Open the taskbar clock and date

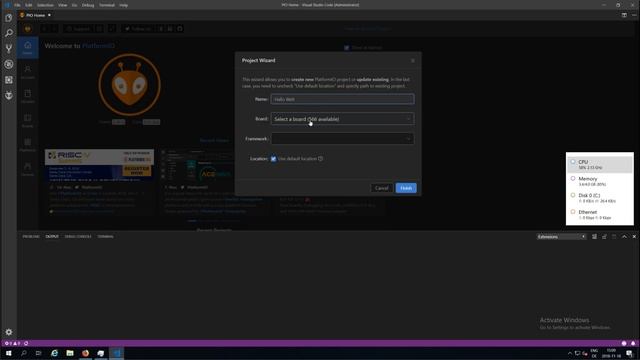[x=611, y=353]
